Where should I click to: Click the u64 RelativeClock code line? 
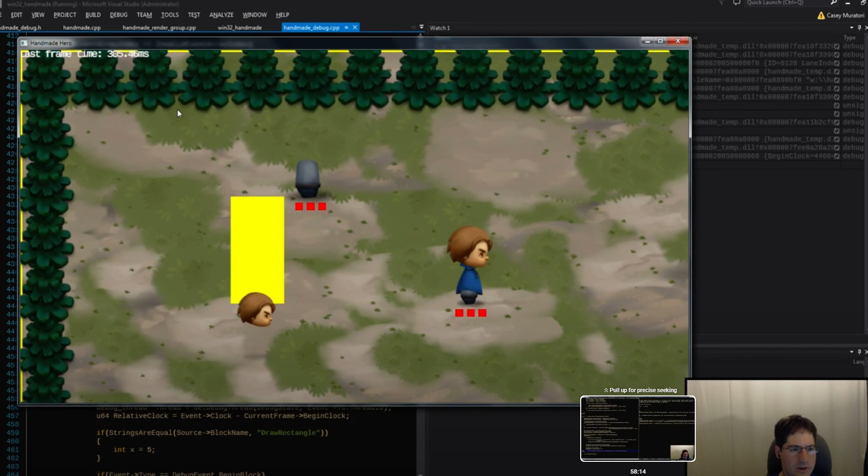[x=223, y=416]
